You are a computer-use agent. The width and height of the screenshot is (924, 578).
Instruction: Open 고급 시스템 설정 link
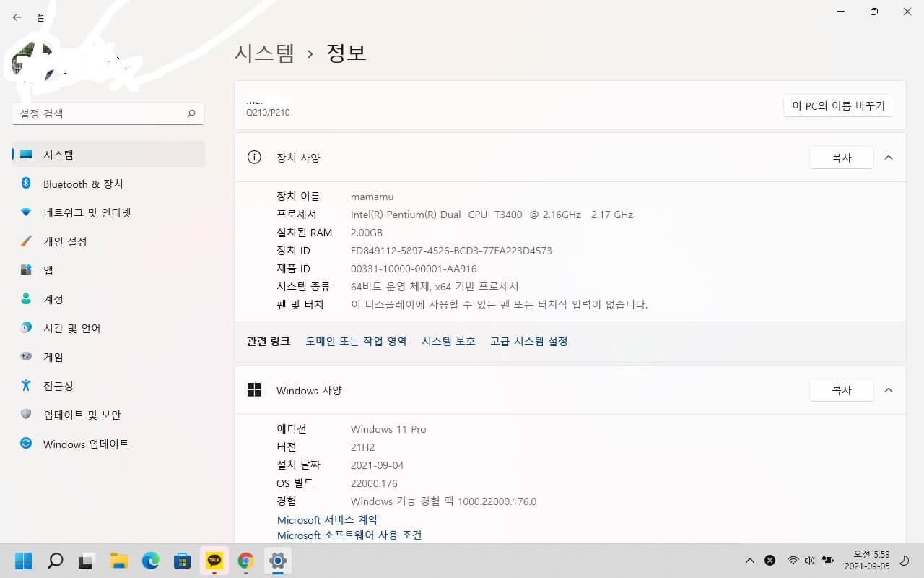pos(529,341)
